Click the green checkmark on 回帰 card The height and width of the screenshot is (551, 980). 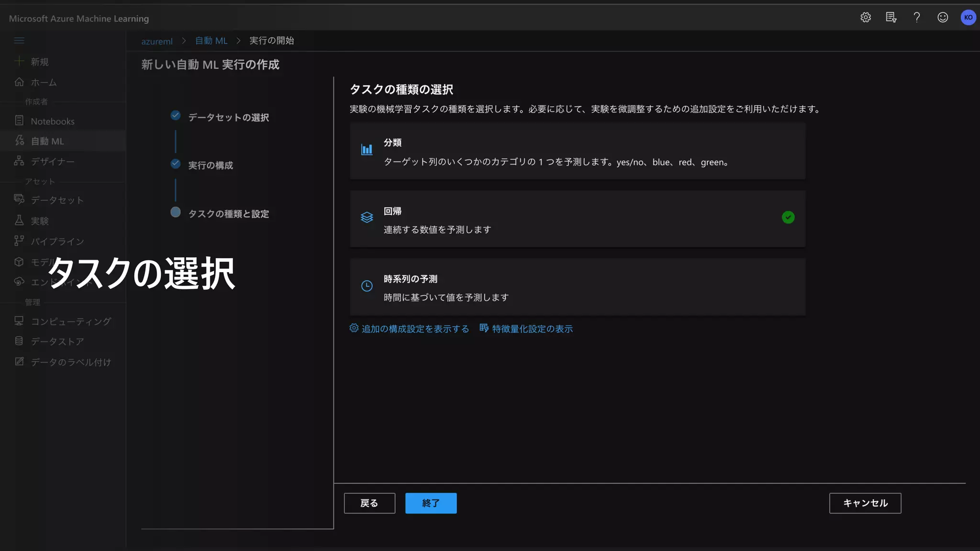[788, 217]
